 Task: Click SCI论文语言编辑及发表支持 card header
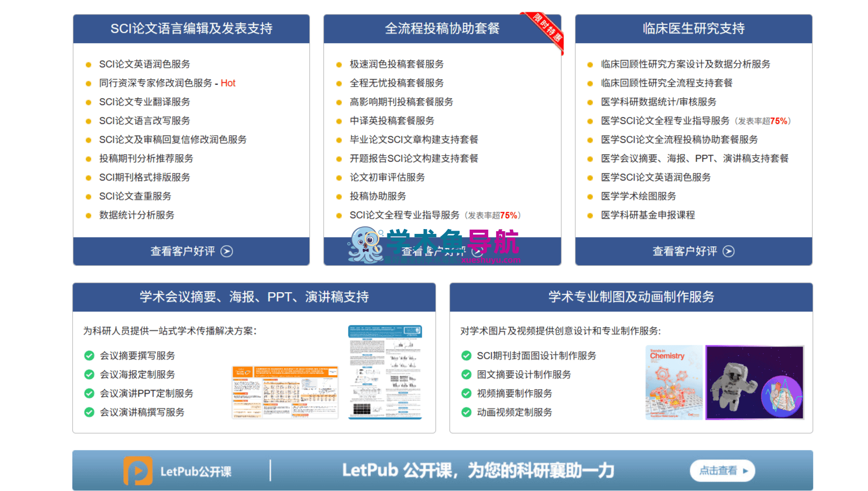tap(191, 29)
